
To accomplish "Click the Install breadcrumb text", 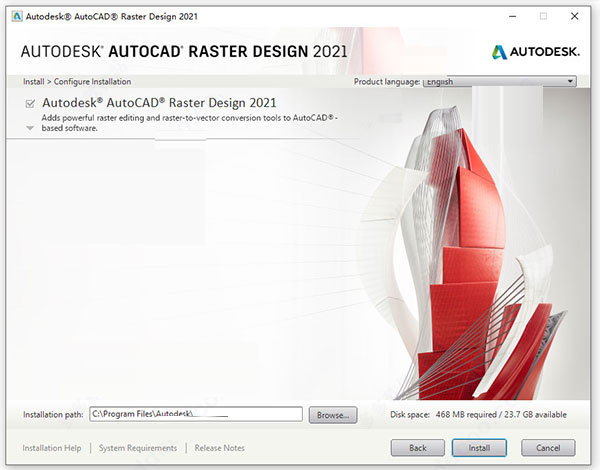I will [34, 82].
